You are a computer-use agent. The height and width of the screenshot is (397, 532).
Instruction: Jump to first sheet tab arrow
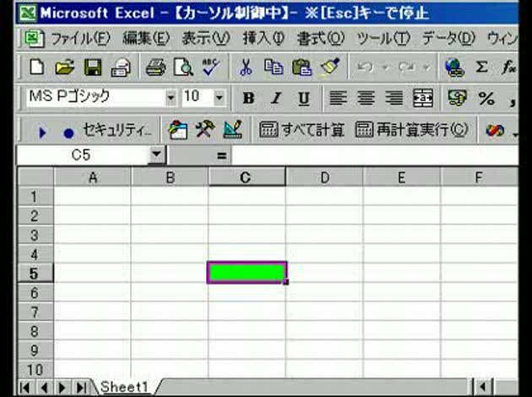24,388
